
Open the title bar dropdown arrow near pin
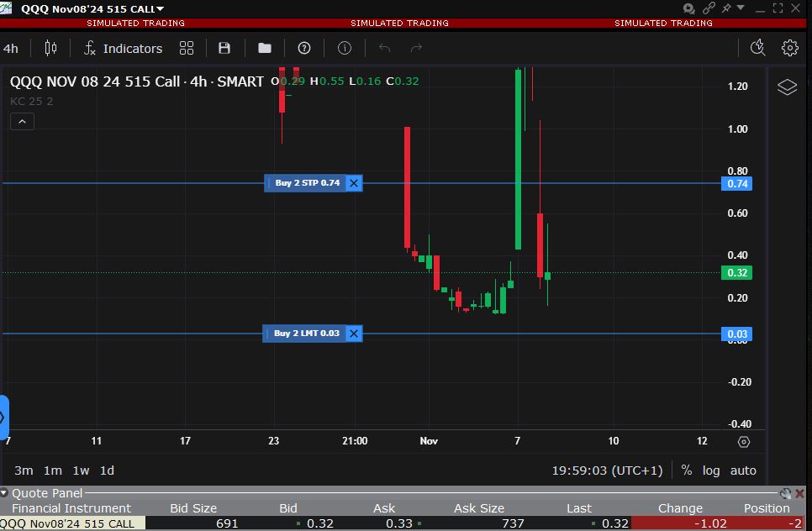(x=741, y=8)
